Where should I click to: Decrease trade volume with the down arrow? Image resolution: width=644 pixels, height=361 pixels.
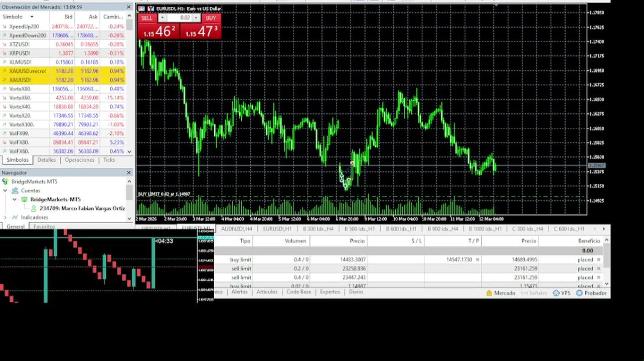point(162,18)
